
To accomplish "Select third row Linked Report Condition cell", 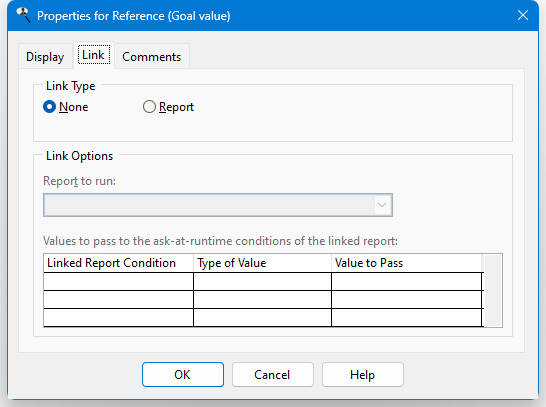I will tap(118, 318).
